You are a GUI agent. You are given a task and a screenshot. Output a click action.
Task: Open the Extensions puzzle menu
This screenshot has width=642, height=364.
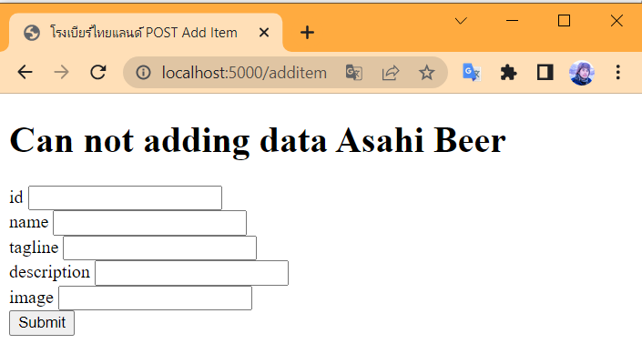point(509,73)
